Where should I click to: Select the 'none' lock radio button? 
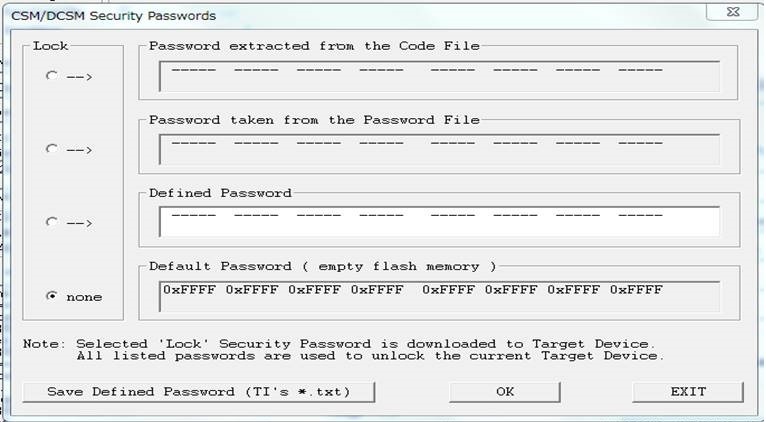click(x=52, y=296)
